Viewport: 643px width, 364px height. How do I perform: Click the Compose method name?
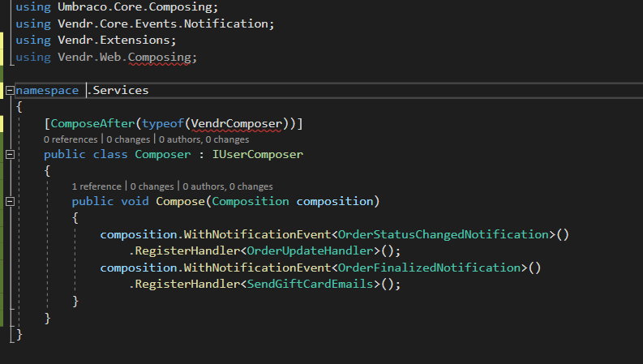(x=180, y=201)
